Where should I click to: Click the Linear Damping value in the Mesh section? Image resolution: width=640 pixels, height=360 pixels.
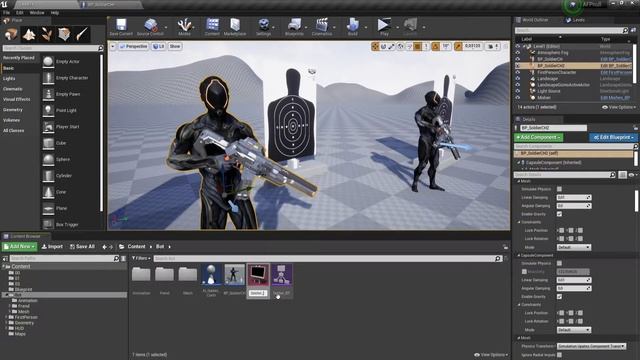(574, 198)
